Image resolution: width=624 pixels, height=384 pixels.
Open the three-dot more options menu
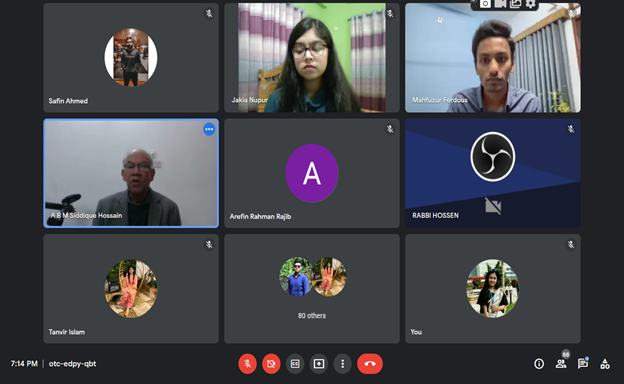point(343,364)
